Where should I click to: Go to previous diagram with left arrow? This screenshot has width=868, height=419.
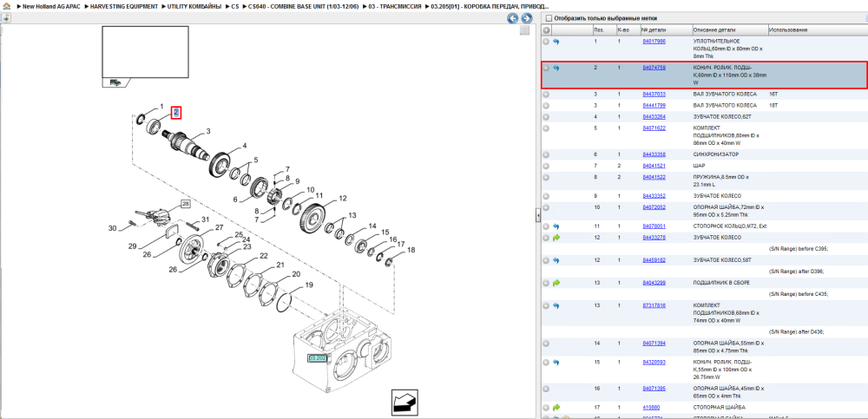tap(513, 18)
